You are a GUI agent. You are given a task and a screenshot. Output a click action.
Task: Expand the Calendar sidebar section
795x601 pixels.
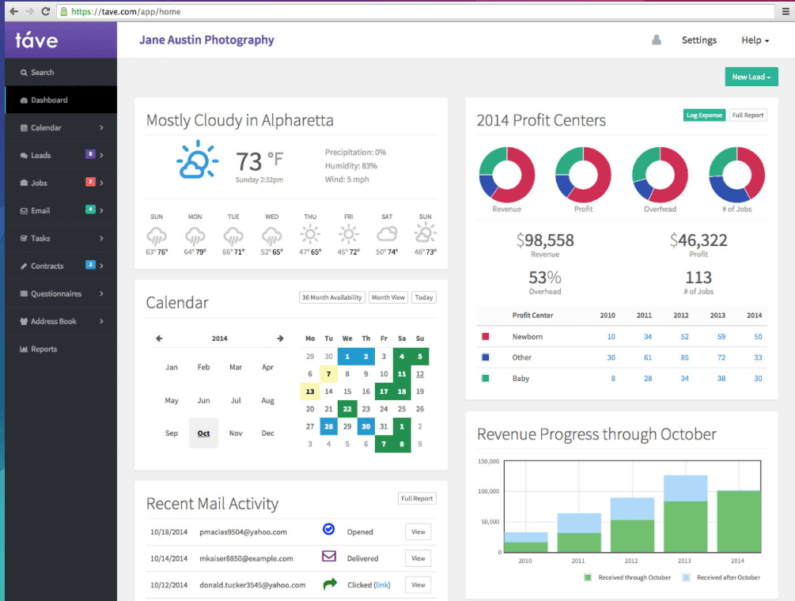(61, 128)
